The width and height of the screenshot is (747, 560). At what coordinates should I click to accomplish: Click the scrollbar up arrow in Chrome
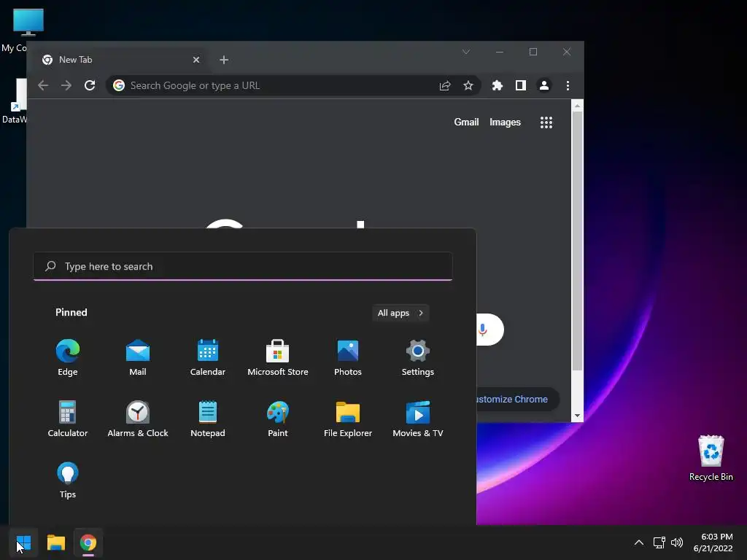[x=578, y=106]
